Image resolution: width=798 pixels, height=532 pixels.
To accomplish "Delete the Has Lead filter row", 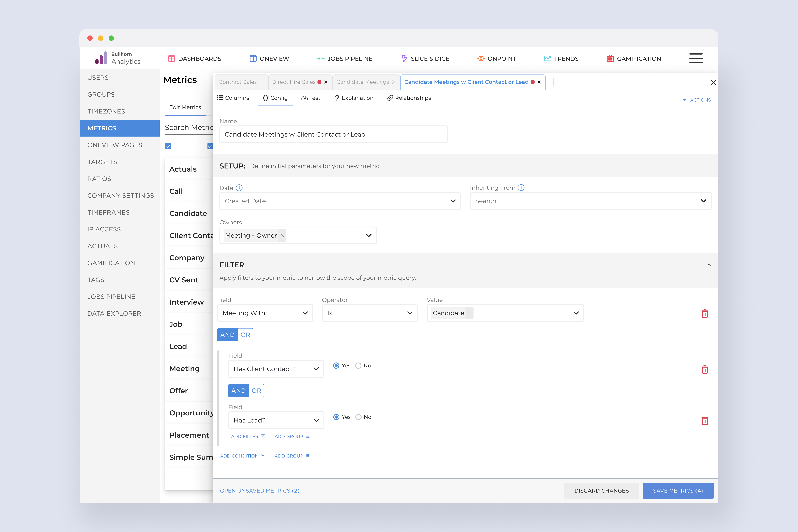I will point(705,421).
